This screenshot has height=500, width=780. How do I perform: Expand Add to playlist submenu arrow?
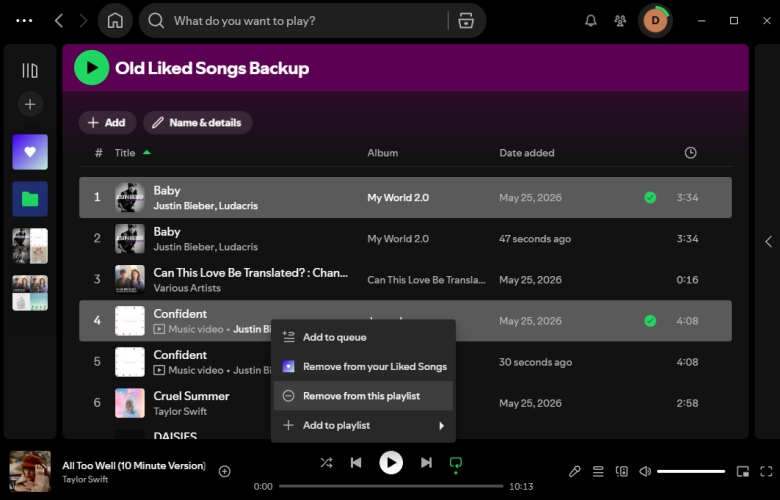point(441,425)
